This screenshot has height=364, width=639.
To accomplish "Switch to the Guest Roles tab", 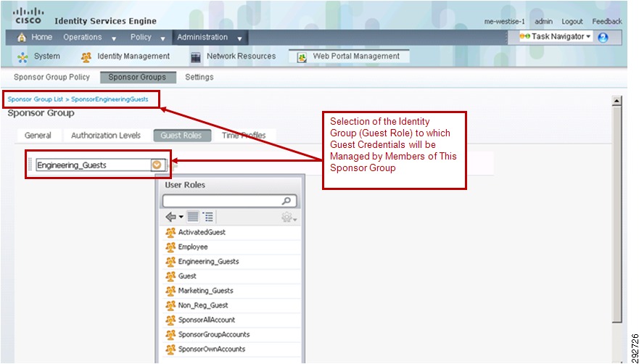I will pos(181,136).
